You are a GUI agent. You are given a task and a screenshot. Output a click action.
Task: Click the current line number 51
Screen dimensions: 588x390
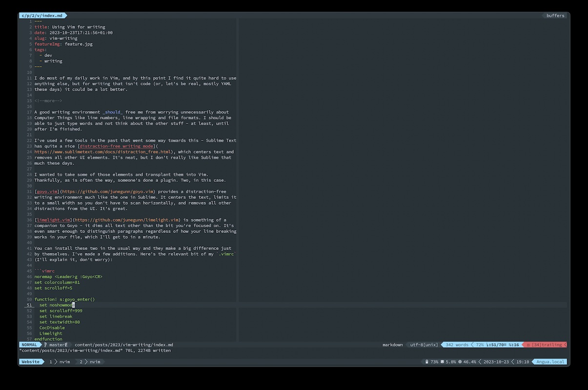(x=29, y=305)
